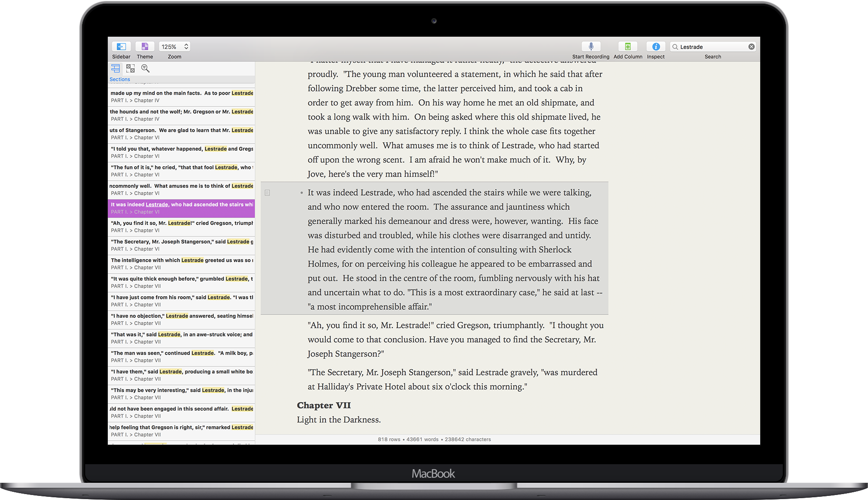Click the row count status bar text
868x500 pixels.
[389, 439]
